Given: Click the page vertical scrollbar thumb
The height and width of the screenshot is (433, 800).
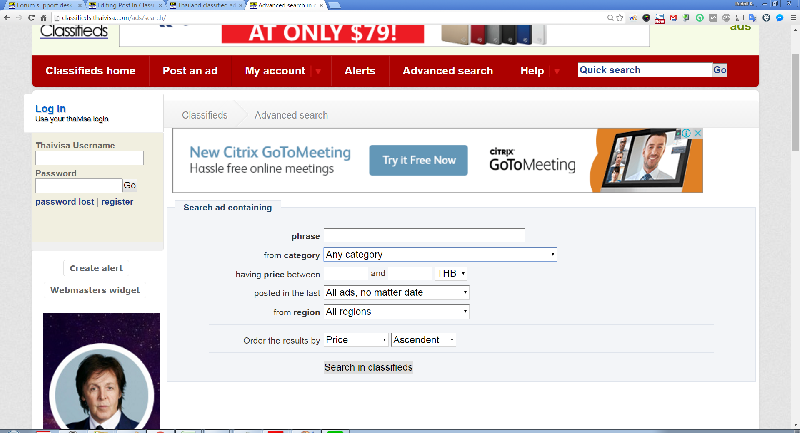Looking at the screenshot, I should coord(795,102).
